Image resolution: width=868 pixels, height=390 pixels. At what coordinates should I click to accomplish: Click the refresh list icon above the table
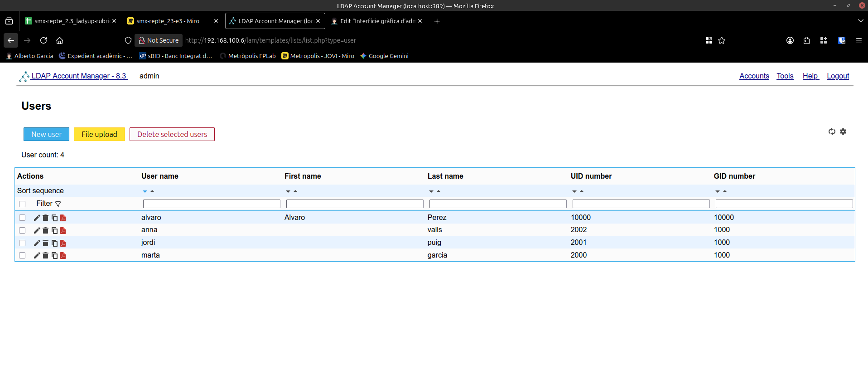click(832, 132)
